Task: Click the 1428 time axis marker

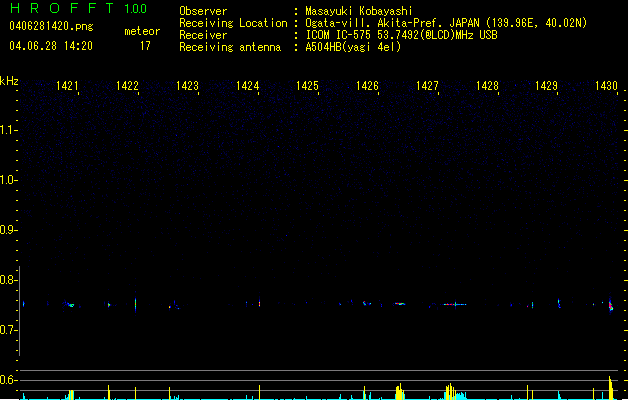Action: click(487, 86)
